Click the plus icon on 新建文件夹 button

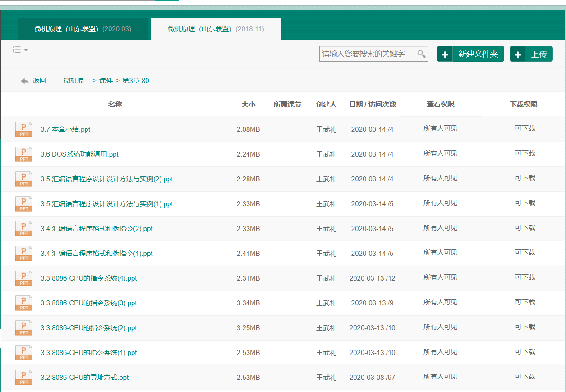coord(445,55)
